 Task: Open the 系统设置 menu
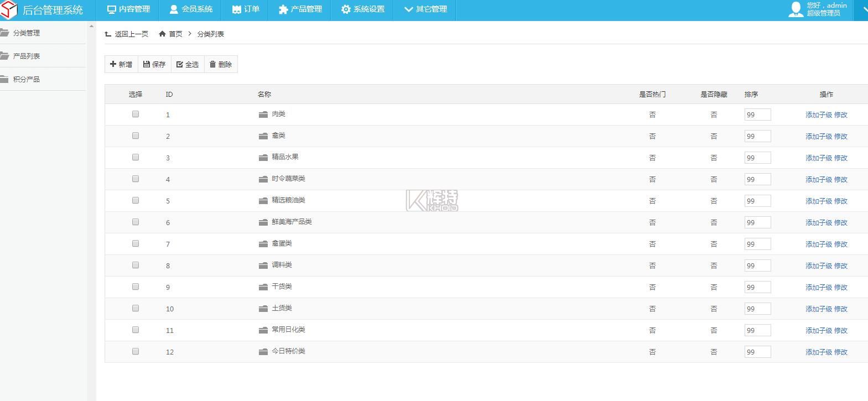[362, 9]
